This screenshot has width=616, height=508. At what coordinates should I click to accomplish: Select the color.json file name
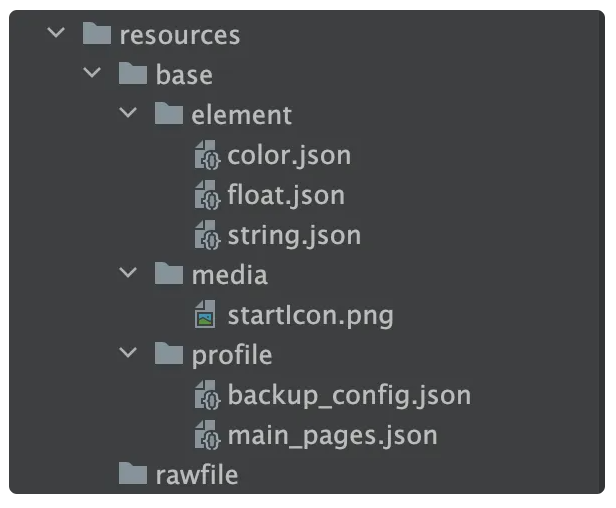click(289, 155)
